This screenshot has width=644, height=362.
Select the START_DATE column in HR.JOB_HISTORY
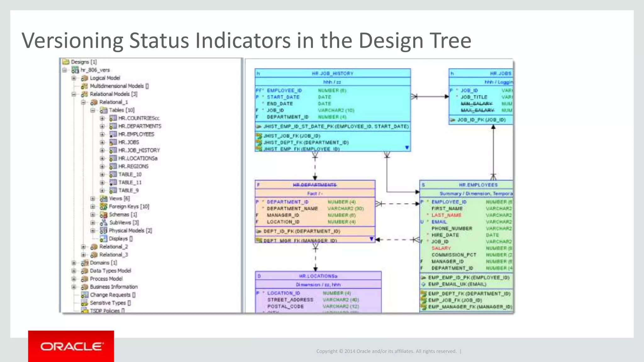(283, 97)
